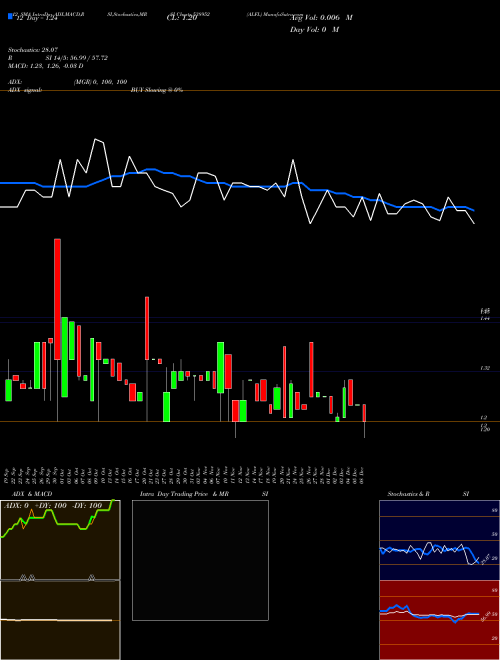Click the 'CL: 1.20' closing price label
This screenshot has width=500, height=660.
click(x=182, y=18)
